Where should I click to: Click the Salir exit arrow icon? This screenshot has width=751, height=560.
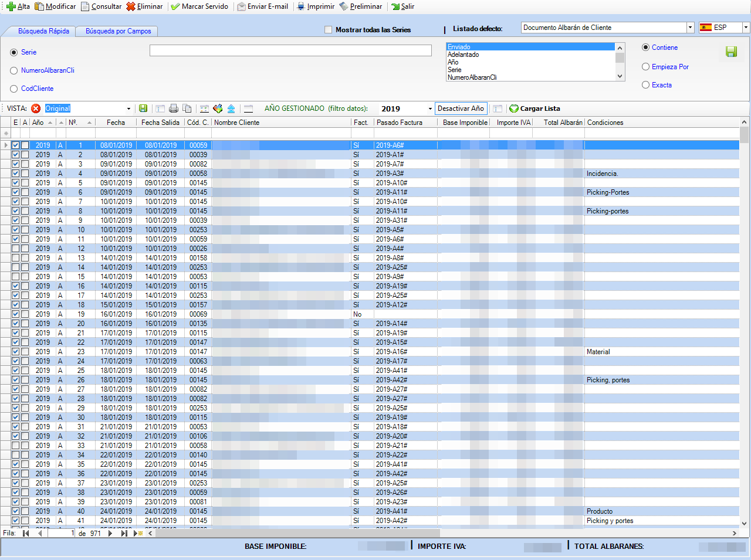tap(395, 6)
